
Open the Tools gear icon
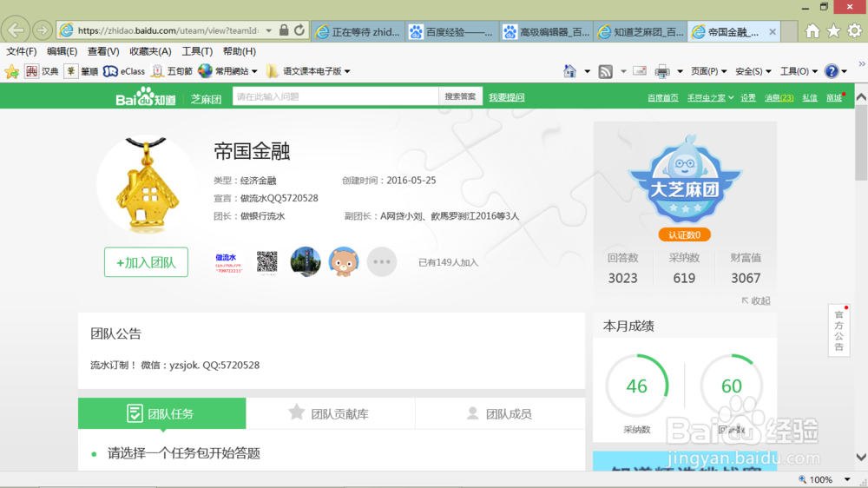(854, 31)
